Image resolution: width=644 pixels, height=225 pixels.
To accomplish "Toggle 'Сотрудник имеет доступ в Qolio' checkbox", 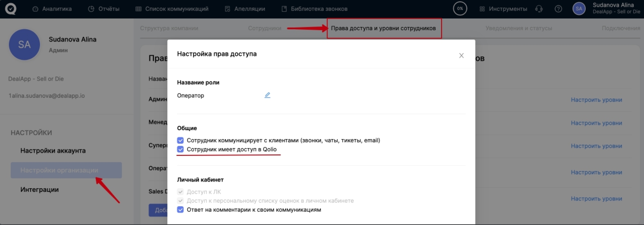I will click(x=180, y=149).
